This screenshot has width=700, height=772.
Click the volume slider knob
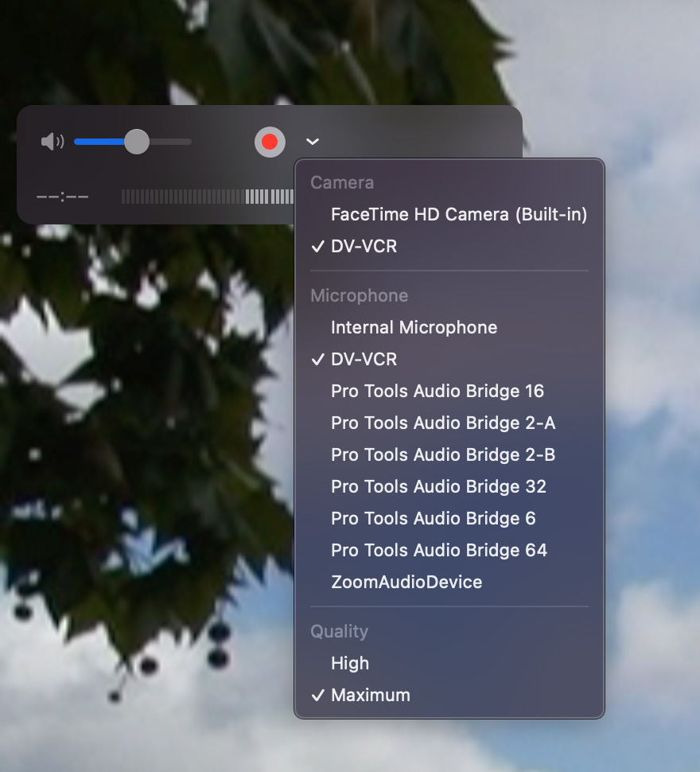click(137, 142)
